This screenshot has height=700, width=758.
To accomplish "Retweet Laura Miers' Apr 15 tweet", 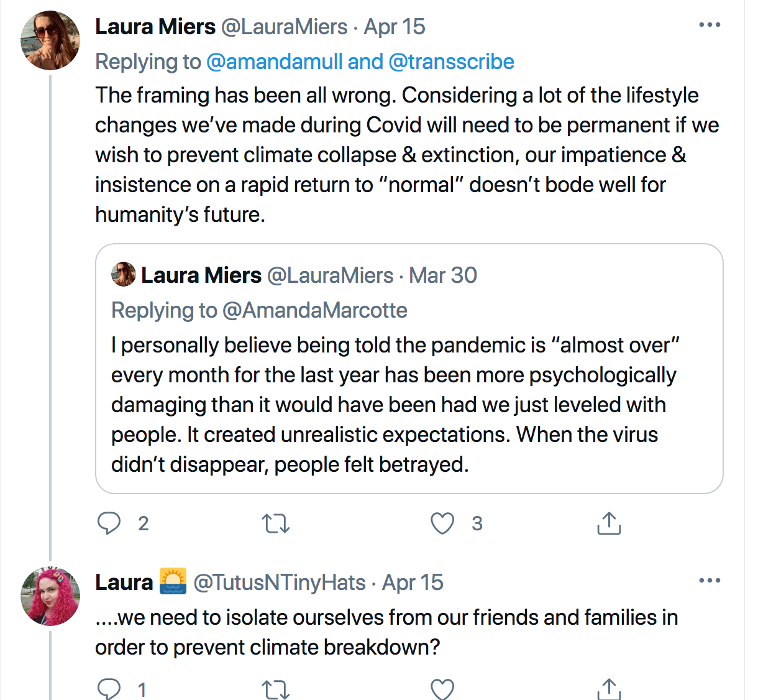I will (276, 523).
